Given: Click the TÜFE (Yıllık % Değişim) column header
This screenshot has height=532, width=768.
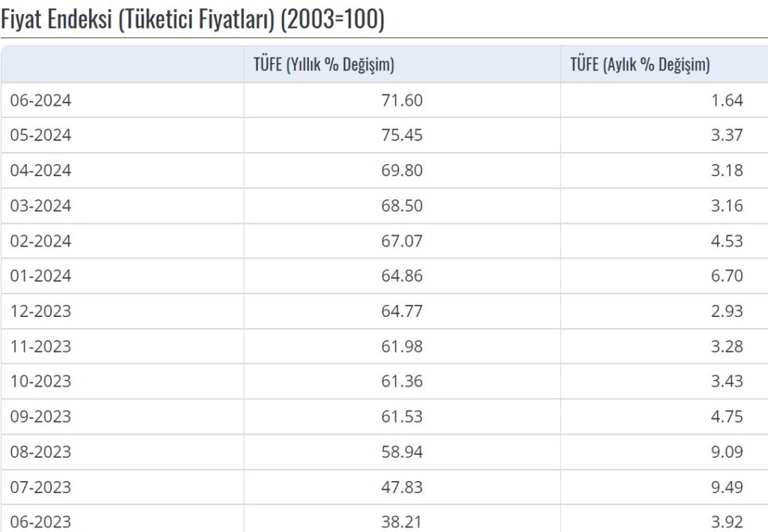Looking at the screenshot, I should 324,65.
